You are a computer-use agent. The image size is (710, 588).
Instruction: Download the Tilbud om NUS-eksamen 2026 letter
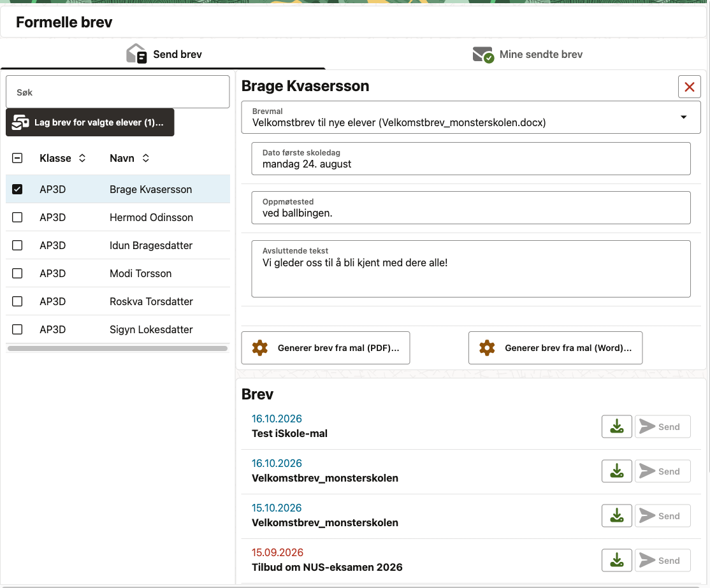[x=616, y=561]
